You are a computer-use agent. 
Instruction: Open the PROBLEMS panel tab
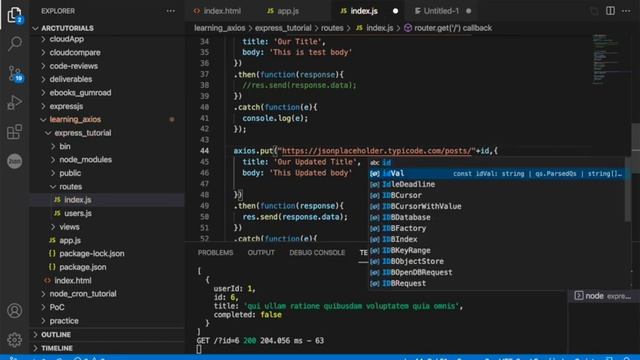(x=216, y=253)
